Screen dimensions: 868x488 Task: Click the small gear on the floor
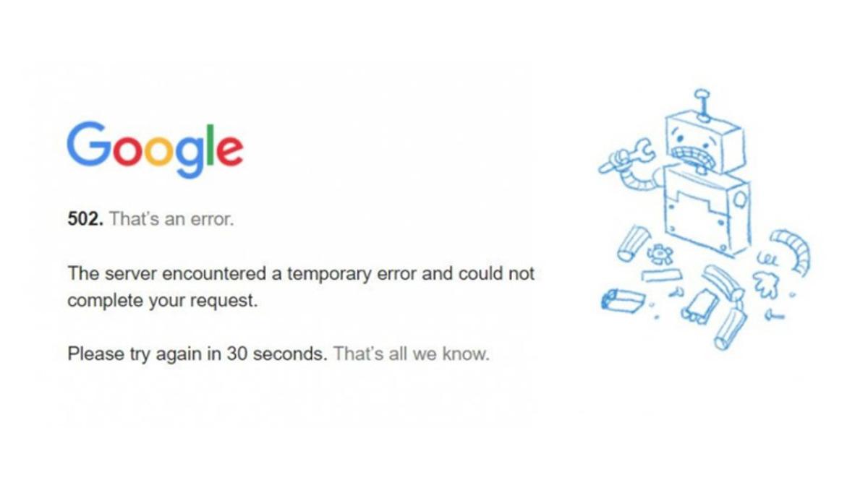coord(661,254)
